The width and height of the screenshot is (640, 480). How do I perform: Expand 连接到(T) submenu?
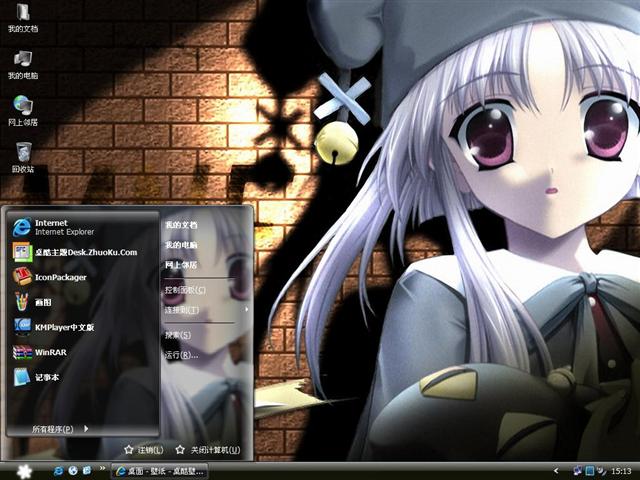coord(206,310)
